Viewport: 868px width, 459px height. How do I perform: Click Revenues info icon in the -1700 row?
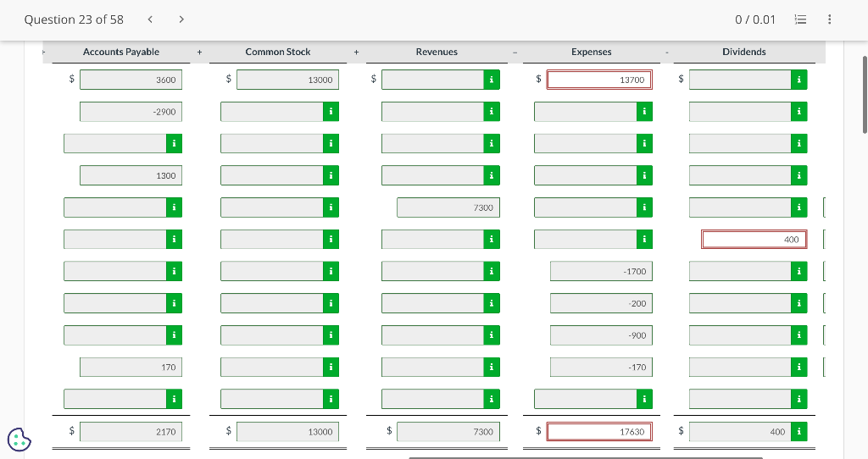coord(492,272)
